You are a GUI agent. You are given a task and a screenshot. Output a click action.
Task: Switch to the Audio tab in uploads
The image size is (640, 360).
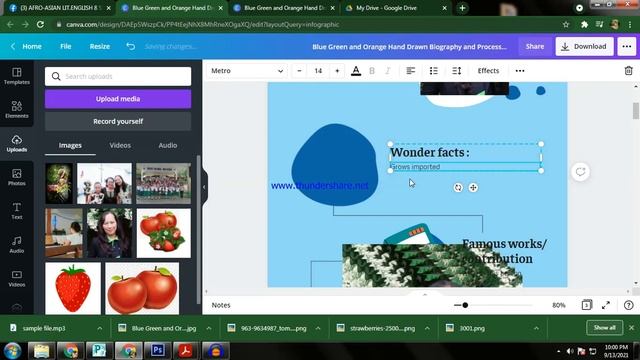168,145
